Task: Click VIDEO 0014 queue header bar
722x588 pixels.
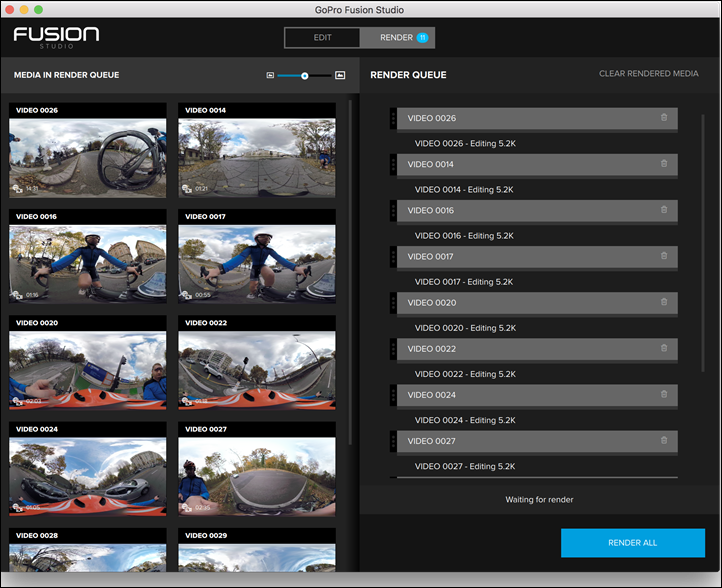Action: (x=537, y=164)
